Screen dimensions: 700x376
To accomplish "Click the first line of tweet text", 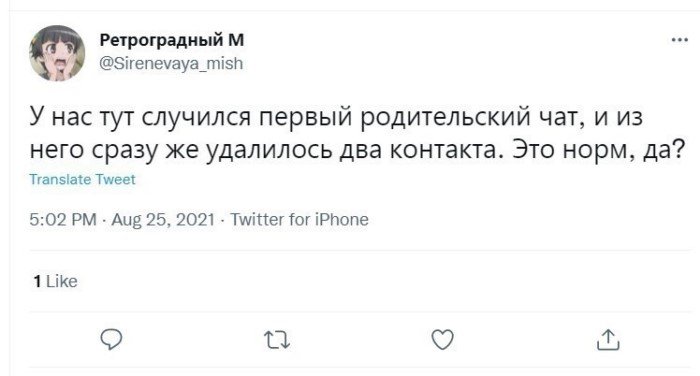I will pyautogui.click(x=336, y=117).
